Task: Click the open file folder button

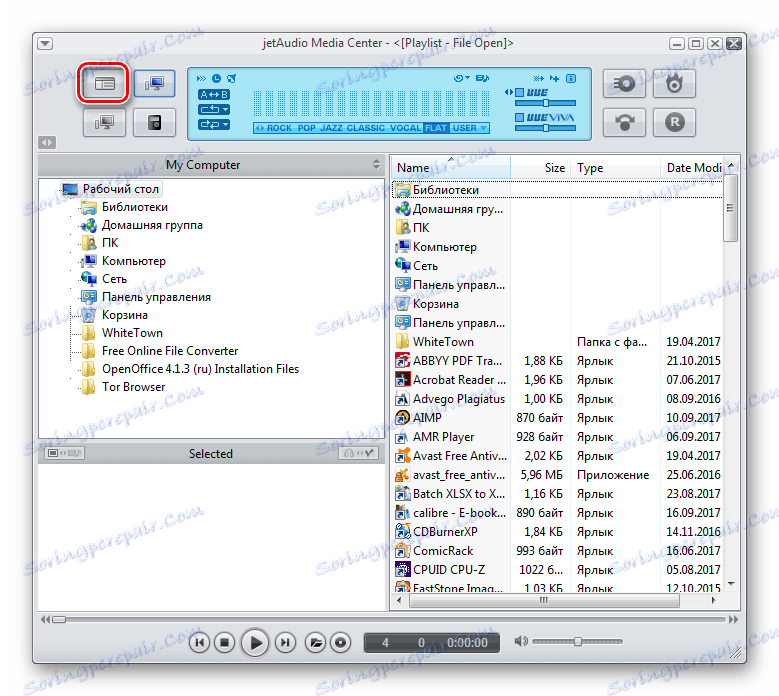Action: pos(315,642)
